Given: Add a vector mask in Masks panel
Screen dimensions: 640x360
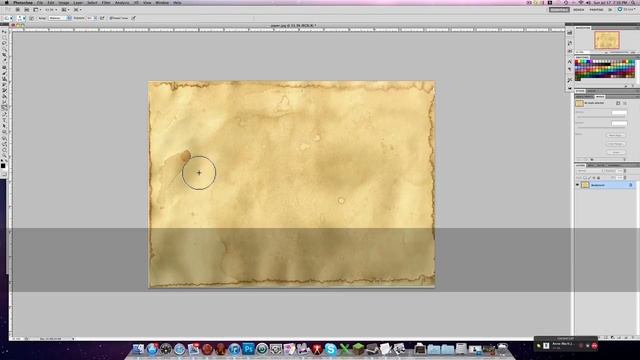Looking at the screenshot, I should (x=625, y=103).
